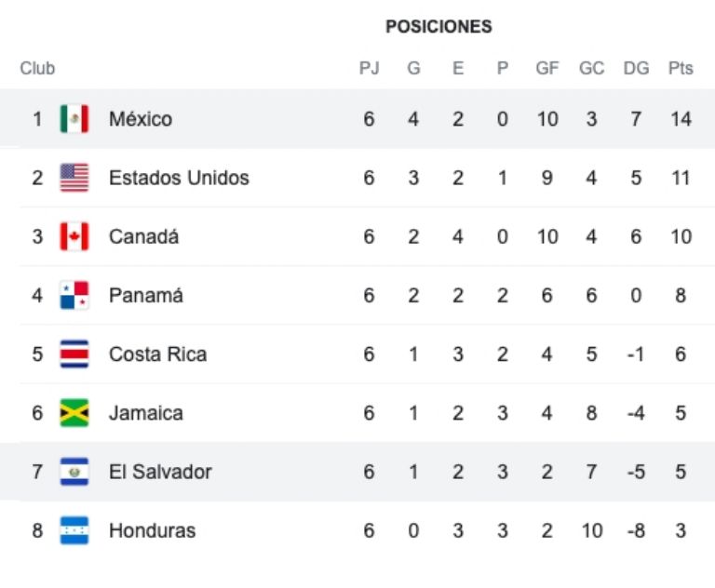Click the POSICIONES heading
Image resolution: width=715 pixels, height=588 pixels.
point(438,27)
